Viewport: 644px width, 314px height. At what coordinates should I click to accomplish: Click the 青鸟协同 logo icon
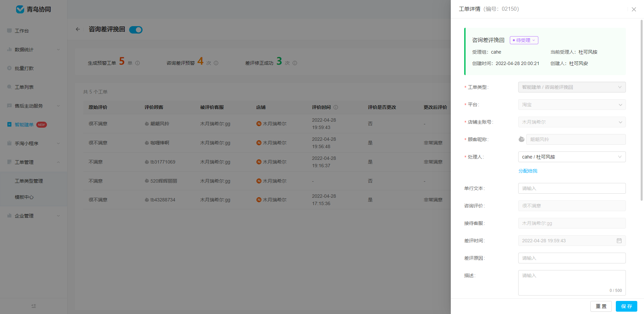tap(20, 9)
